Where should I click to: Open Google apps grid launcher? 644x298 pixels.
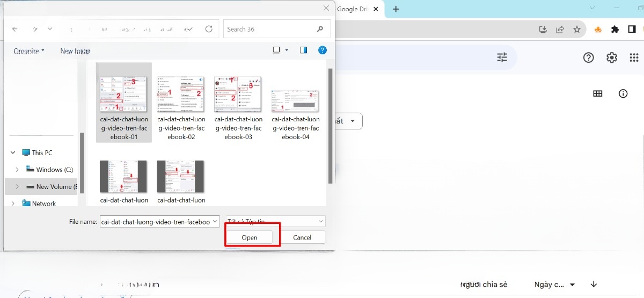(x=633, y=57)
